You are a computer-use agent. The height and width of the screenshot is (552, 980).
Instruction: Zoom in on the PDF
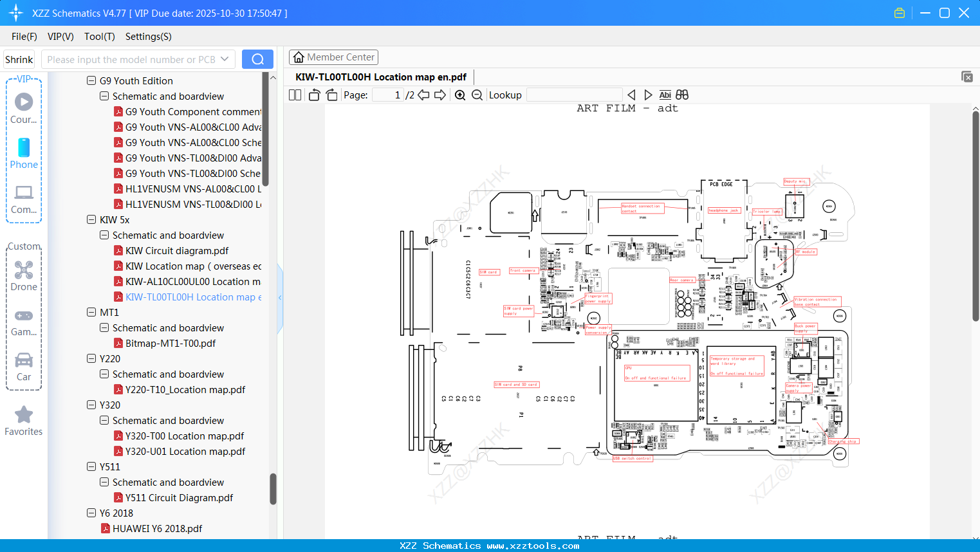tap(460, 95)
